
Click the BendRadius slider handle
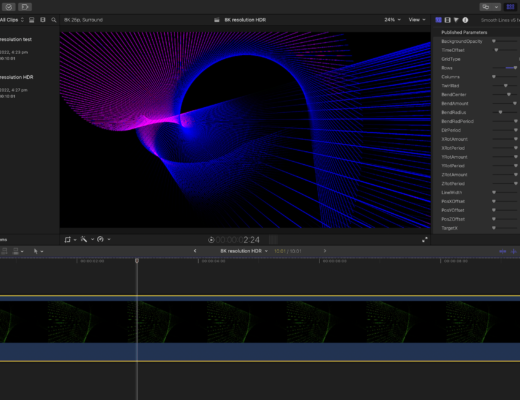pos(500,112)
